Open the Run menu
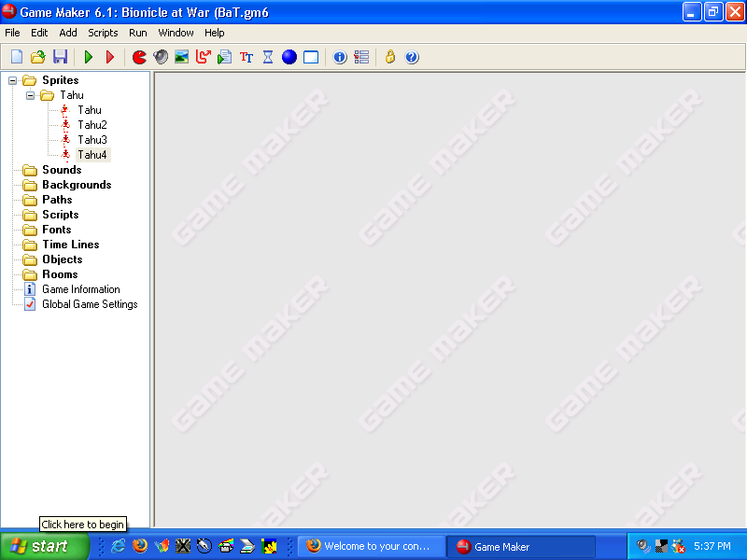 (x=137, y=32)
